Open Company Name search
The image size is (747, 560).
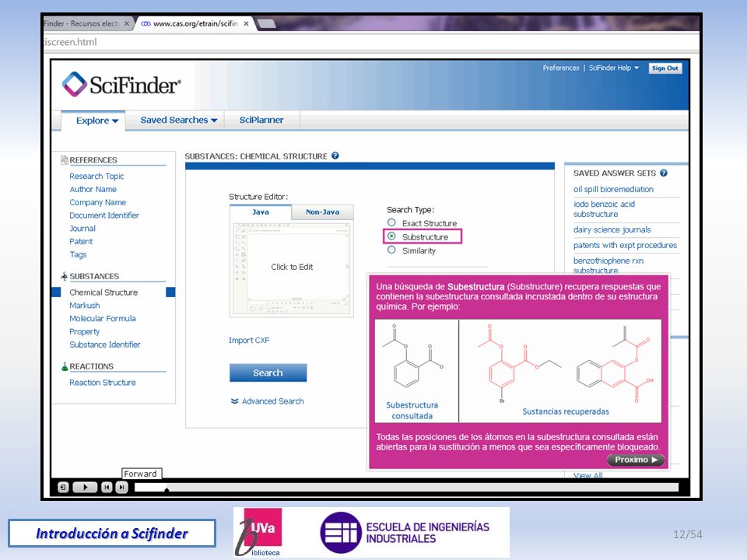98,202
